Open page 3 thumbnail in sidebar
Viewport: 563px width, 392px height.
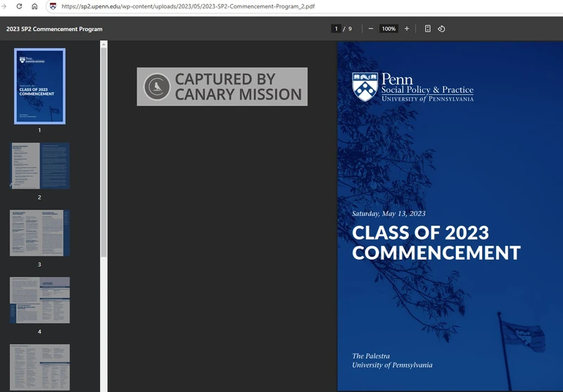tap(39, 233)
